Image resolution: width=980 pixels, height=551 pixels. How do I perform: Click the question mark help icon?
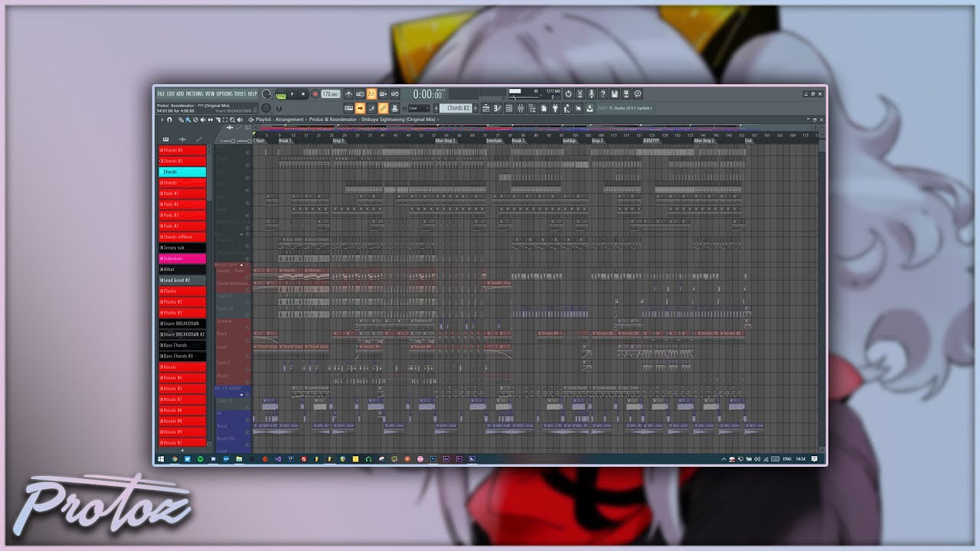click(x=603, y=94)
